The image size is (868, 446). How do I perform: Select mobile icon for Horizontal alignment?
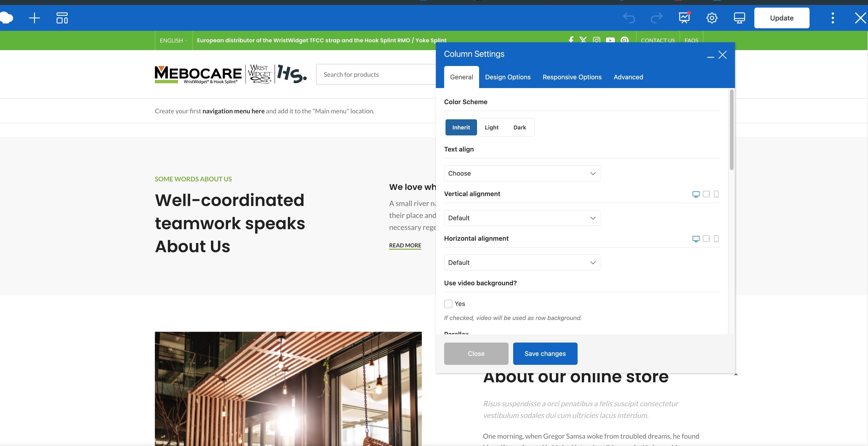716,239
